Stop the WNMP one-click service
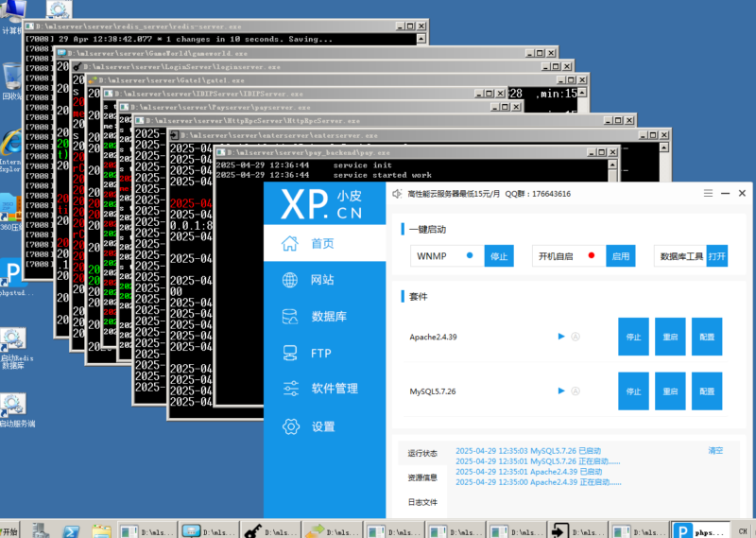The height and width of the screenshot is (538, 756). click(498, 256)
